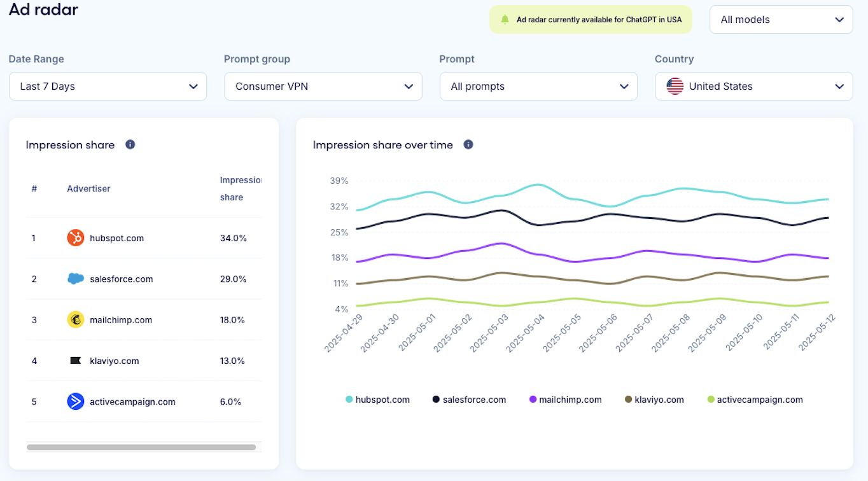Open the Prompt dropdown showing All prompts
This screenshot has height=481, width=868.
point(538,87)
